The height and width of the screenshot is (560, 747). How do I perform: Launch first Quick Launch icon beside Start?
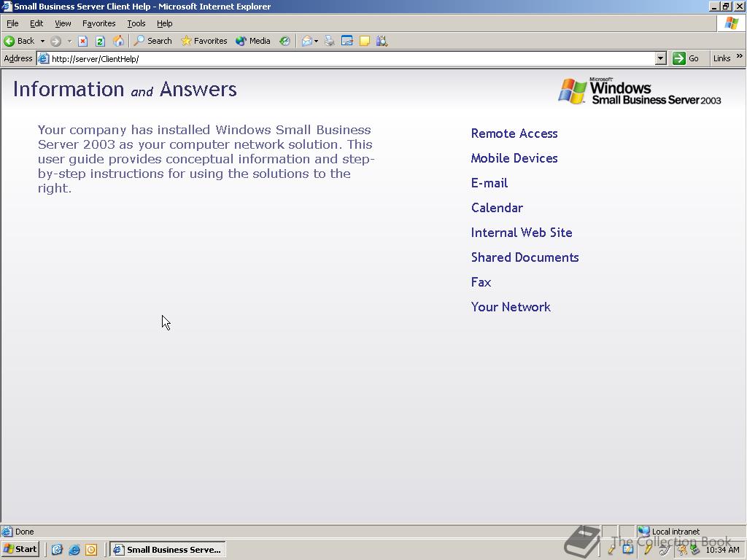point(57,550)
